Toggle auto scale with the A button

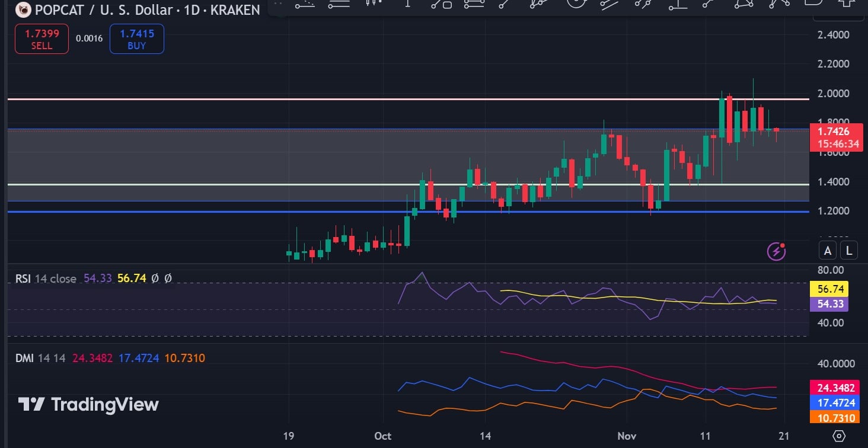tap(828, 251)
